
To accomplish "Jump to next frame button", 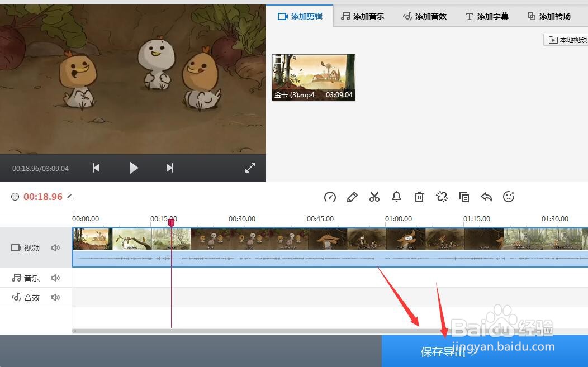I will pyautogui.click(x=170, y=168).
